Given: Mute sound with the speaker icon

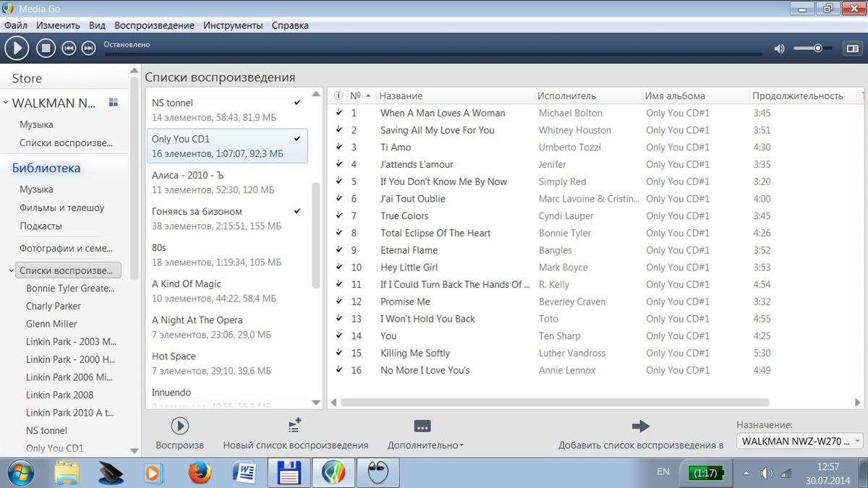Looking at the screenshot, I should [779, 48].
